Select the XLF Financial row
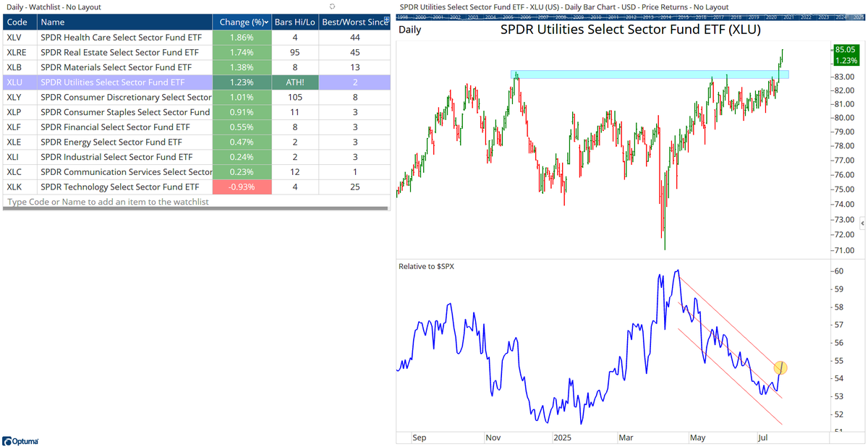868x447 pixels. click(x=196, y=127)
